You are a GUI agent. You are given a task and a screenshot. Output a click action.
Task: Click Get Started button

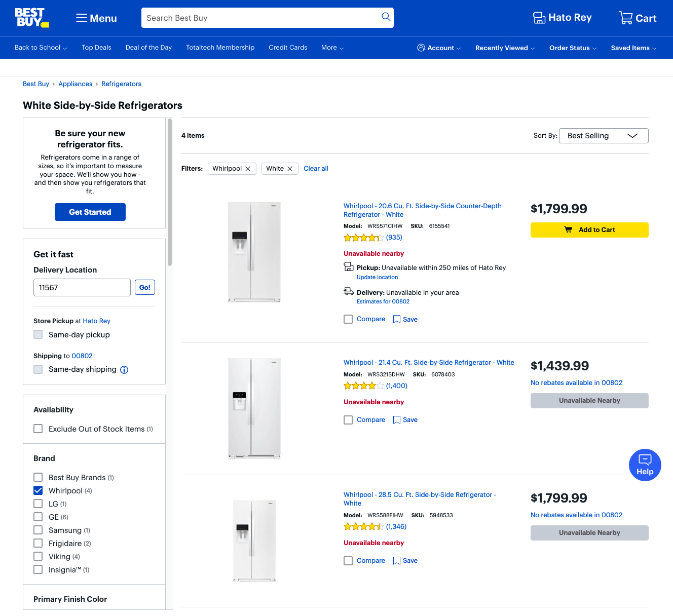point(90,212)
